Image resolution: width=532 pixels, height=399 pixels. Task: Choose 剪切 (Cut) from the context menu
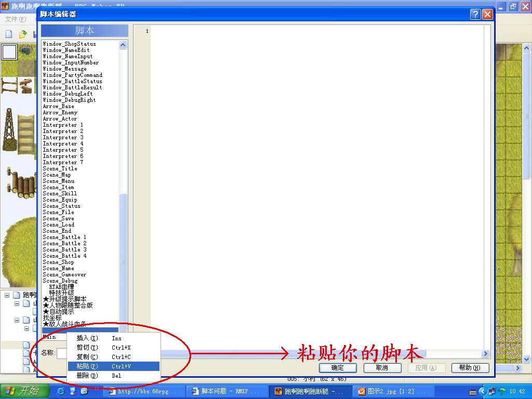[x=113, y=348]
